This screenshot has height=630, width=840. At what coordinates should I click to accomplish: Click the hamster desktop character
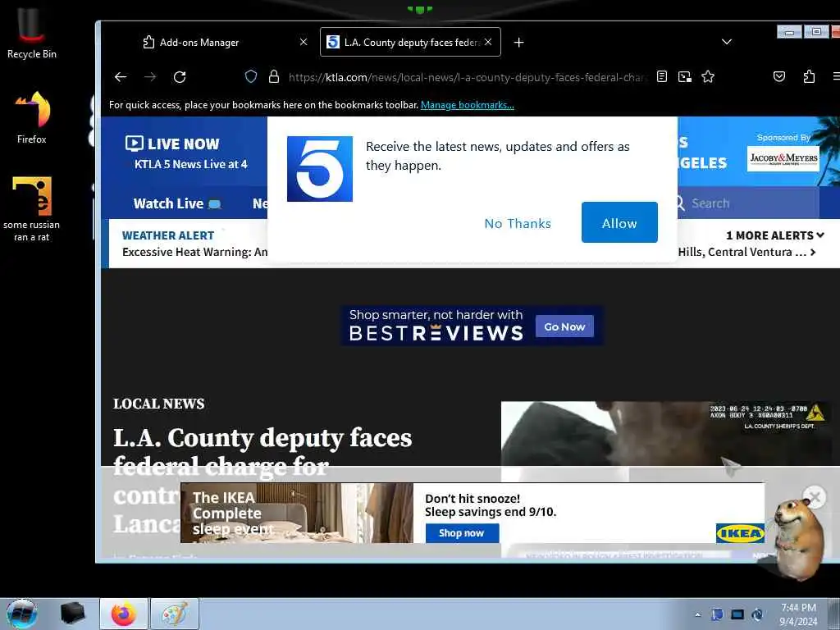(799, 538)
